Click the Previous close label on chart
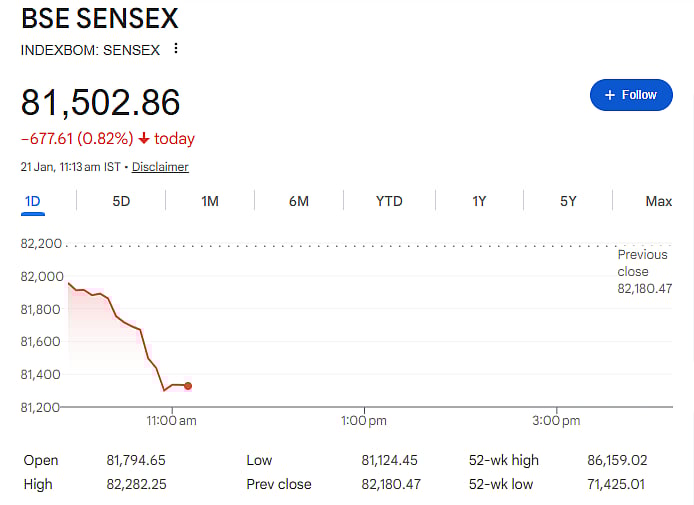The height and width of the screenshot is (505, 694). coord(642,263)
